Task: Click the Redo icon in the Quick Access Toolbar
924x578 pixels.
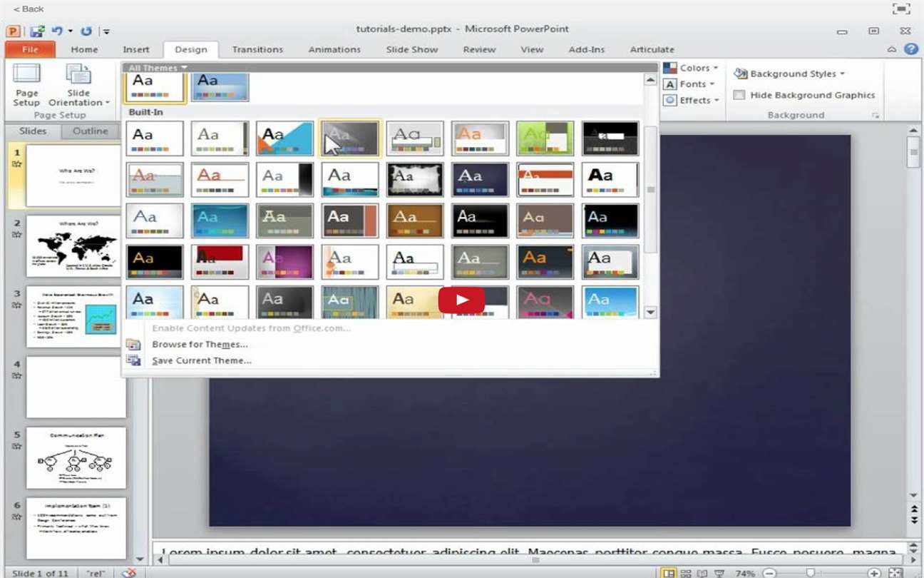Action: tap(86, 31)
